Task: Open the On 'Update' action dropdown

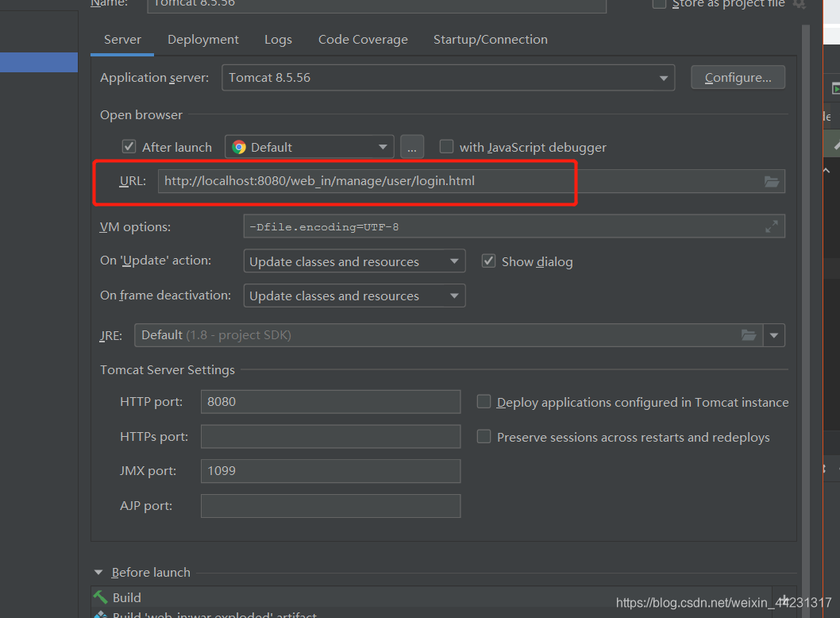Action: click(x=354, y=261)
